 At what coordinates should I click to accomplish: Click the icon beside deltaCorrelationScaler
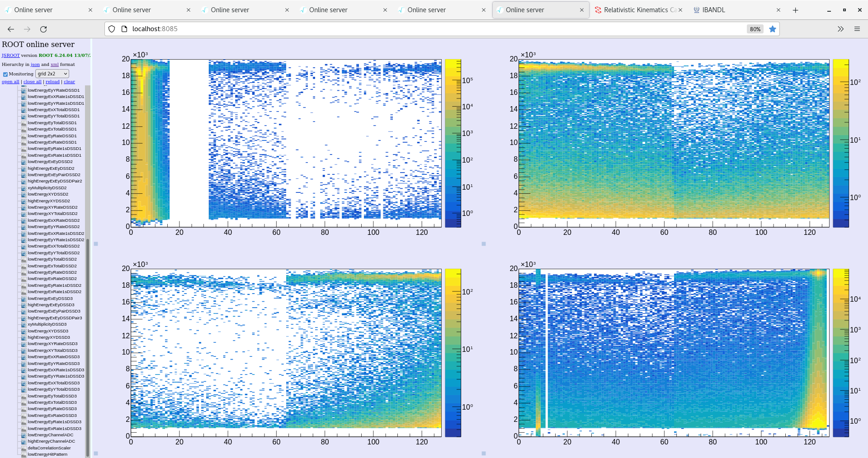click(24, 448)
